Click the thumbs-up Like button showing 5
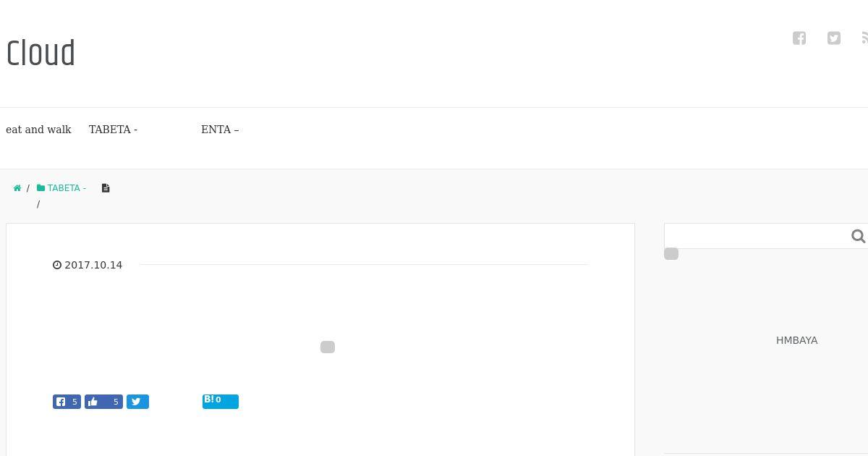This screenshot has height=456, width=868. 103,402
